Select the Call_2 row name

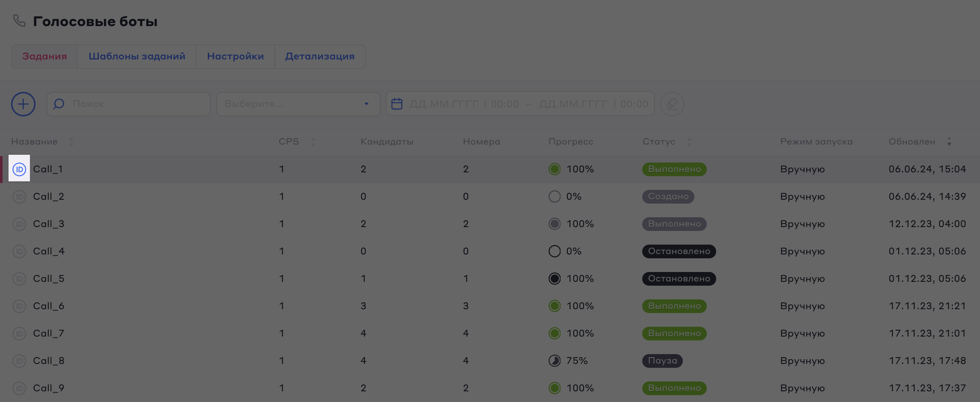pos(49,196)
